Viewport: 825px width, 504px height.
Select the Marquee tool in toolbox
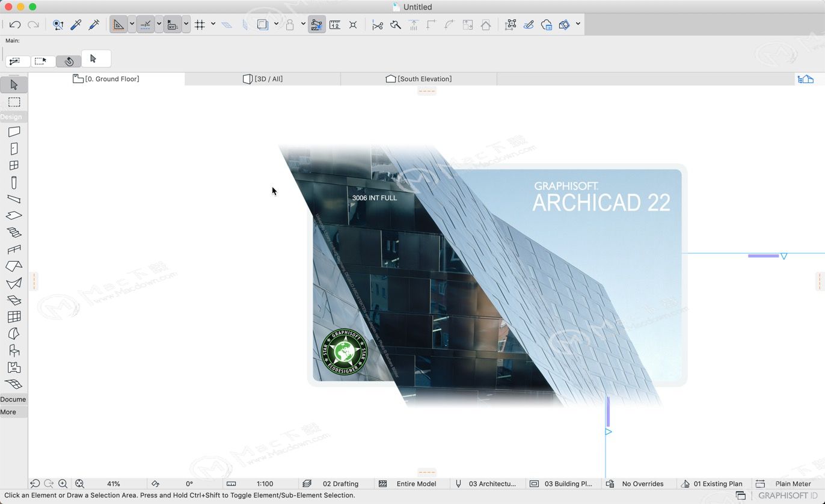pyautogui.click(x=14, y=102)
